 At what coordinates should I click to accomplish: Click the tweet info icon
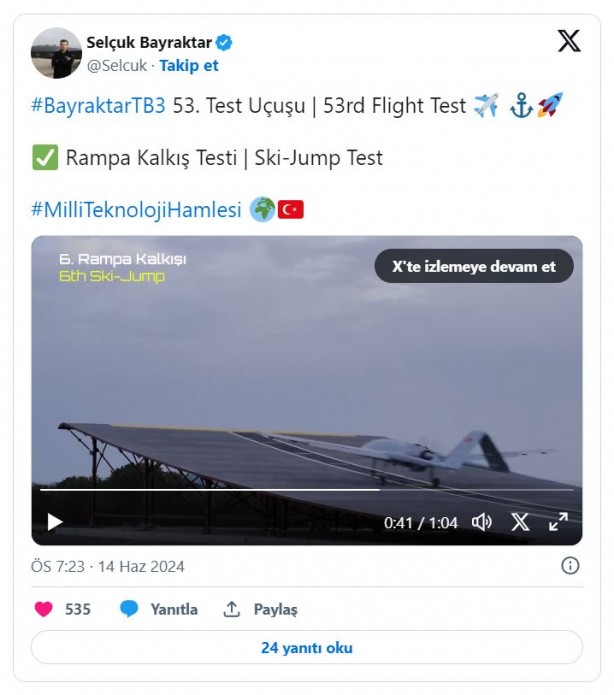[570, 566]
